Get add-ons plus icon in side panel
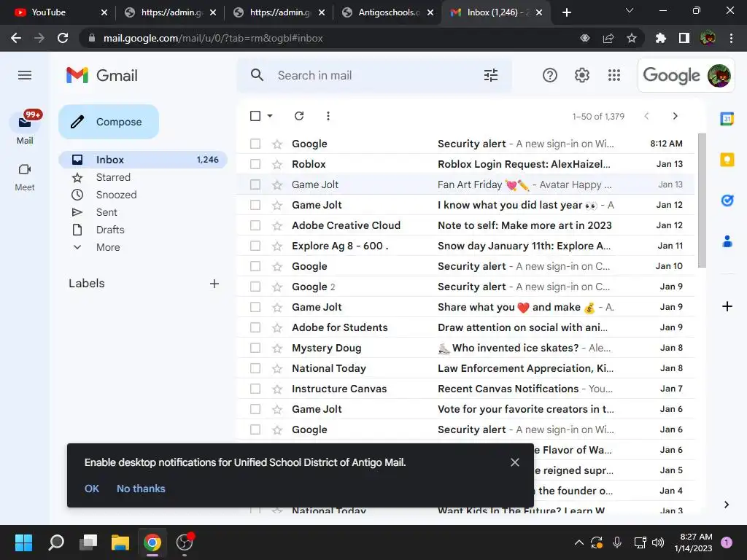Viewport: 747px width, 560px height. pyautogui.click(x=727, y=306)
